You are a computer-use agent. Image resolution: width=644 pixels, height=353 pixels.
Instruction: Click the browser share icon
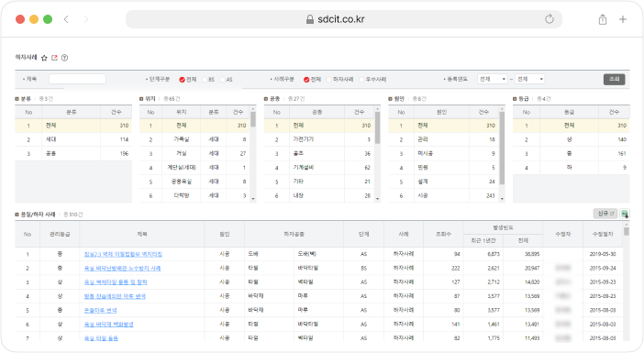pos(603,19)
